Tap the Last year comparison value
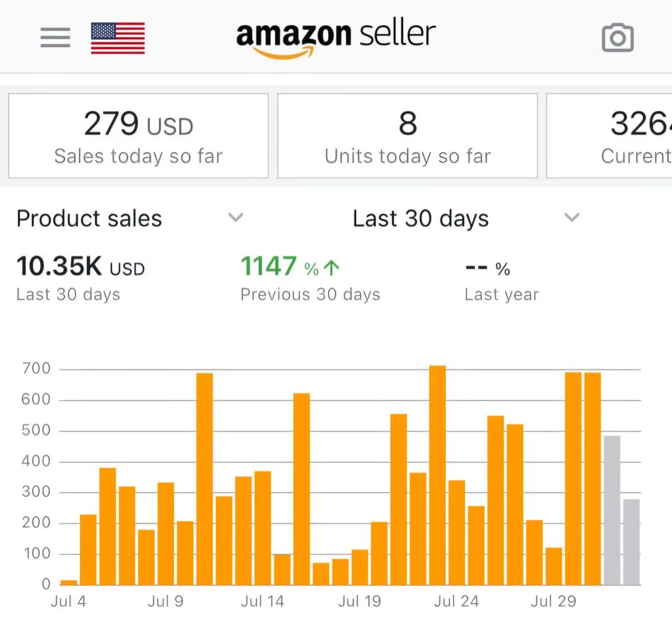This screenshot has height=622, width=672. pyautogui.click(x=487, y=268)
